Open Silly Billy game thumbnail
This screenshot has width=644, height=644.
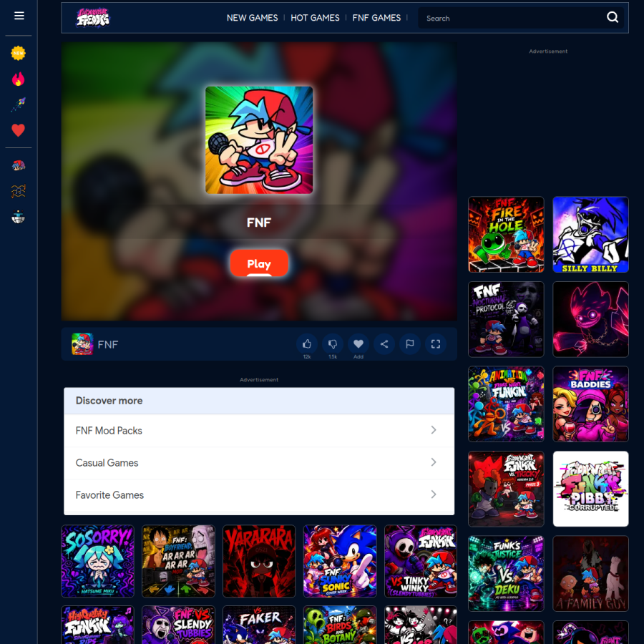pyautogui.click(x=590, y=235)
